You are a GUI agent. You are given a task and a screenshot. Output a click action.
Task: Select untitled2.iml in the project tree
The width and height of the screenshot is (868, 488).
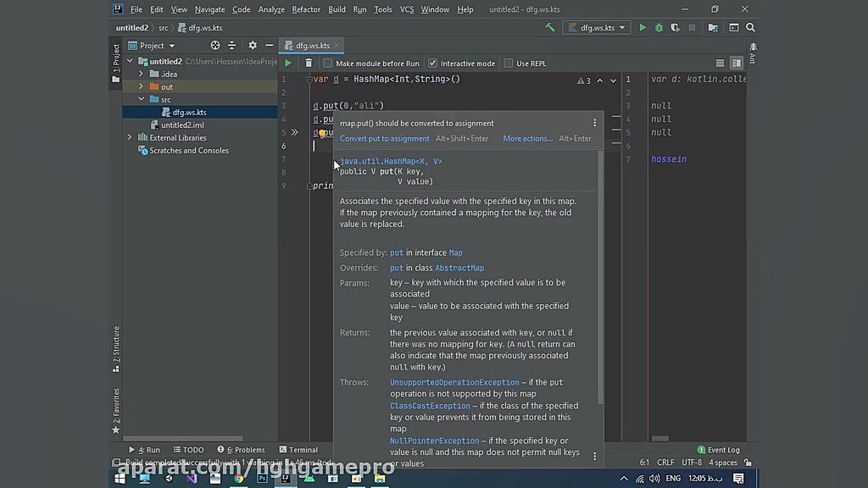point(182,125)
